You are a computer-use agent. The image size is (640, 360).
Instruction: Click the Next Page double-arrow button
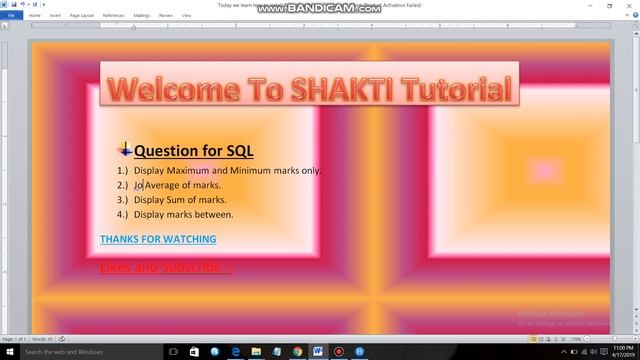click(x=636, y=330)
